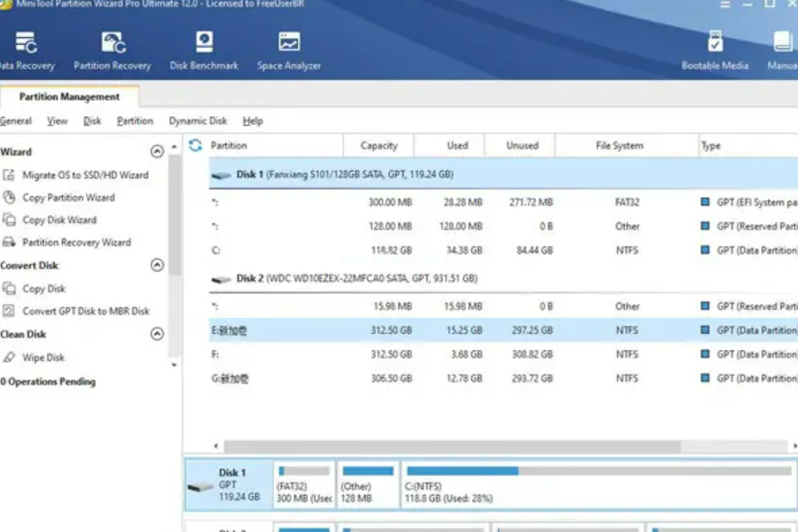Click Convert GPT Disk to MBR Disk
The image size is (798, 532).
[x=86, y=311]
